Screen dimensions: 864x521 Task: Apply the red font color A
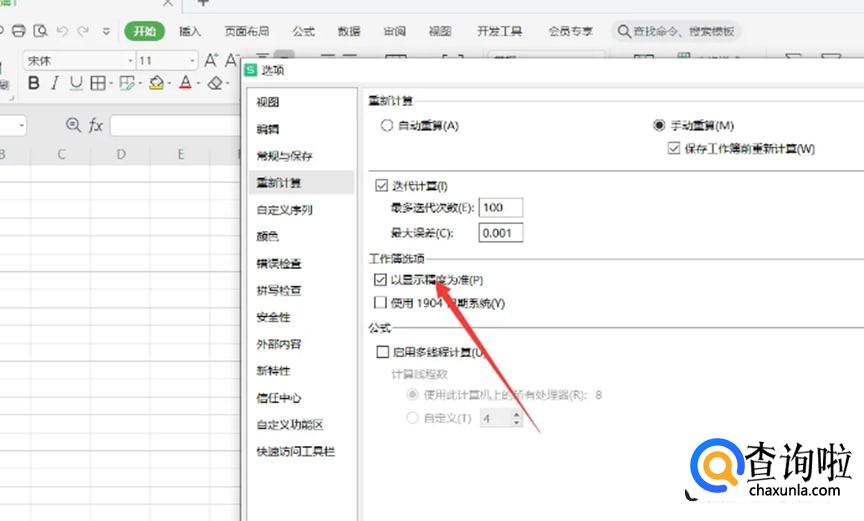pyautogui.click(x=186, y=83)
